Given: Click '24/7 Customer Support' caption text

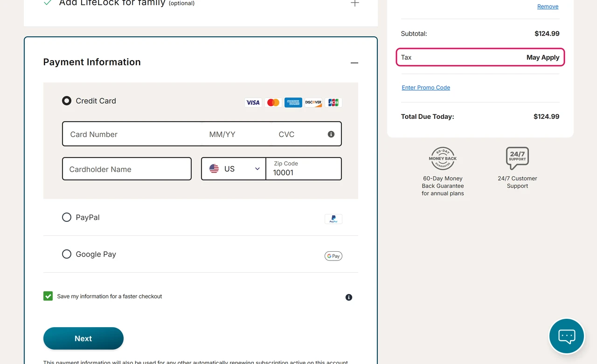Looking at the screenshot, I should click(x=517, y=182).
